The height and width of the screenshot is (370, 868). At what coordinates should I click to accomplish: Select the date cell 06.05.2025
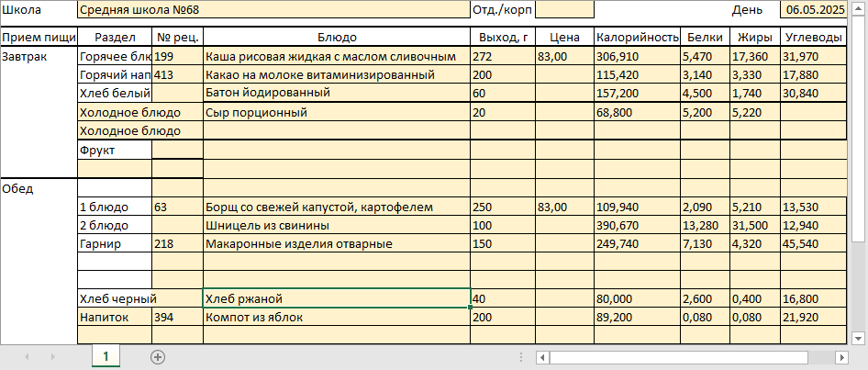click(x=813, y=9)
